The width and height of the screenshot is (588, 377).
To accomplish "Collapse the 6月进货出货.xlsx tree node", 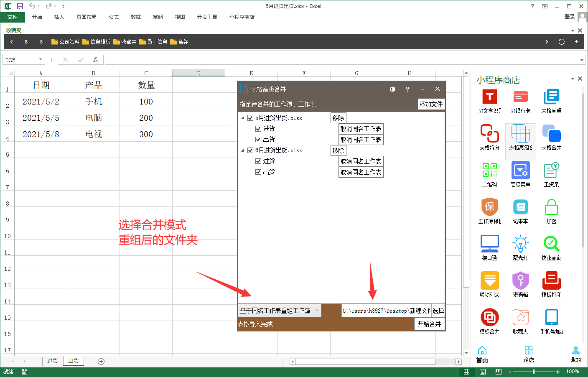I will tap(243, 150).
